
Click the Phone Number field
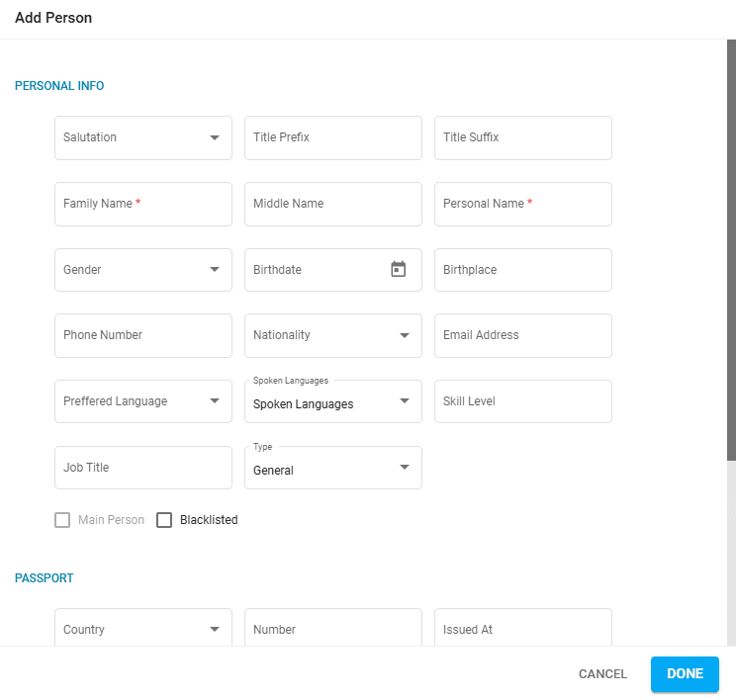[x=143, y=336]
